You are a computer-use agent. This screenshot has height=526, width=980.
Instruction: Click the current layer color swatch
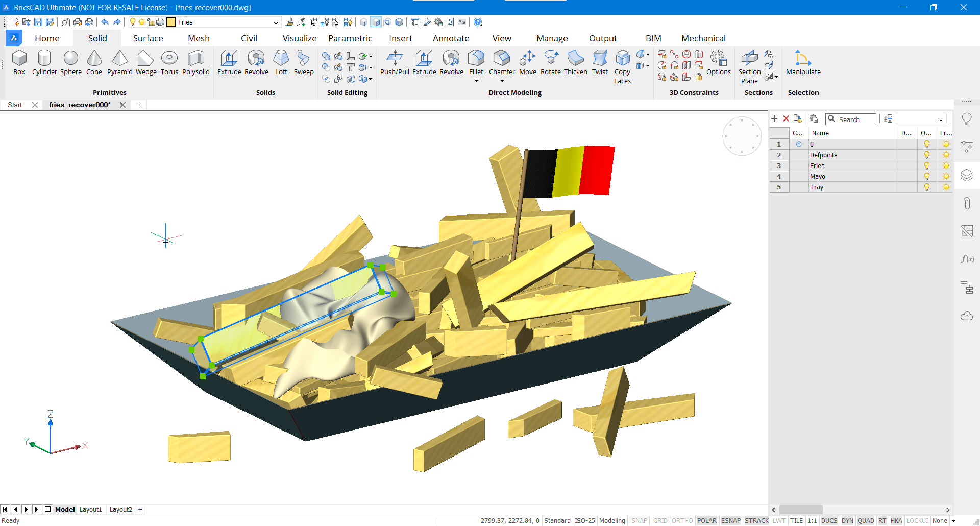pyautogui.click(x=171, y=22)
